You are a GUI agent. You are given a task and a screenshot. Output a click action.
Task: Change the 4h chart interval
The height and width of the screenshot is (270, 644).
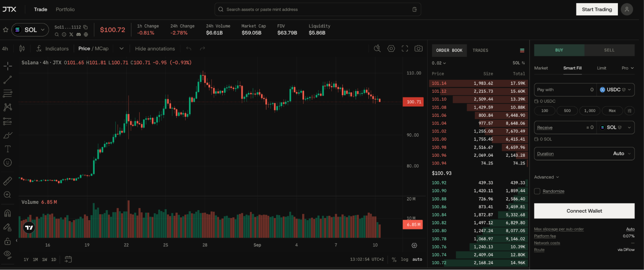(x=5, y=49)
